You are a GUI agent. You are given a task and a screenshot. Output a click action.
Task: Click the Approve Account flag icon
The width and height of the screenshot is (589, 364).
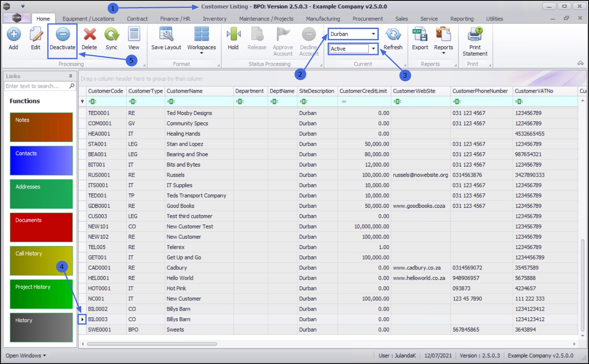point(283,35)
